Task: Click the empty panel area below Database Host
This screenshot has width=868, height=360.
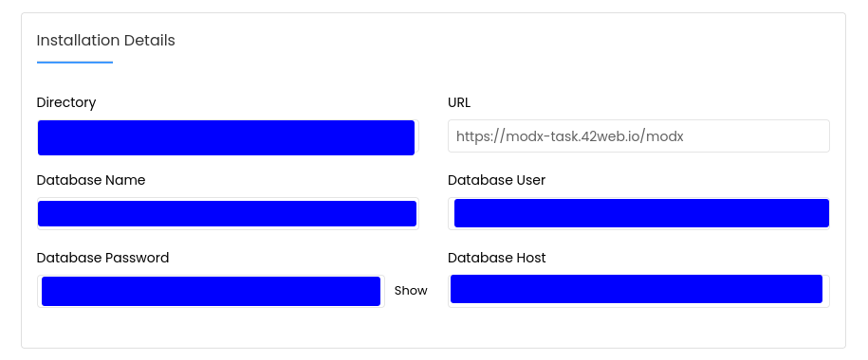Action: coord(638,328)
